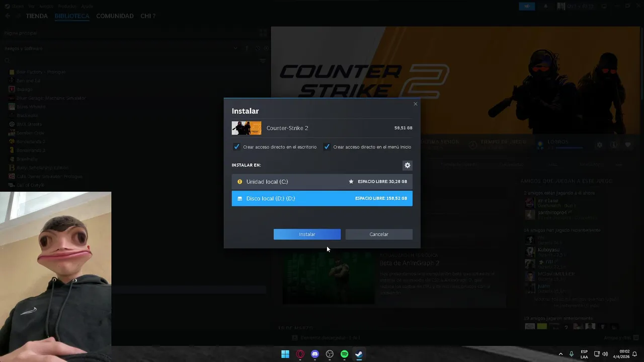Open library filter options icon
The height and width of the screenshot is (362, 644).
click(263, 61)
